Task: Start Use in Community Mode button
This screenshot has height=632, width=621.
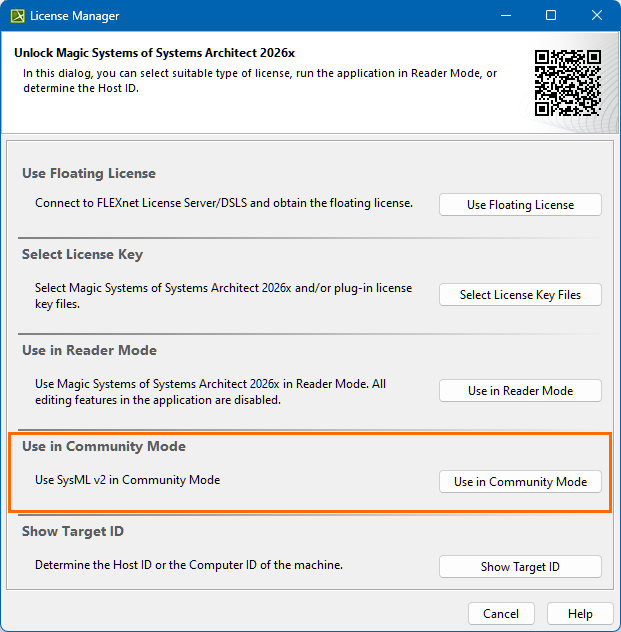Action: pyautogui.click(x=520, y=482)
